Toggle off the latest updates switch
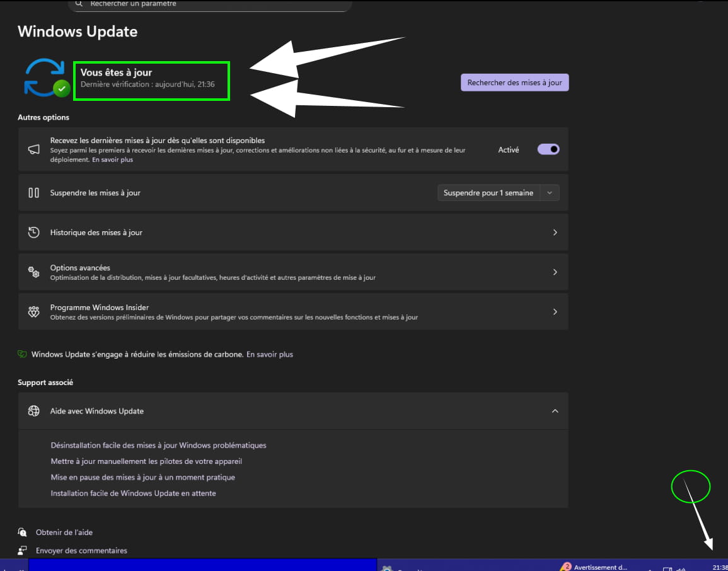 pyautogui.click(x=548, y=149)
